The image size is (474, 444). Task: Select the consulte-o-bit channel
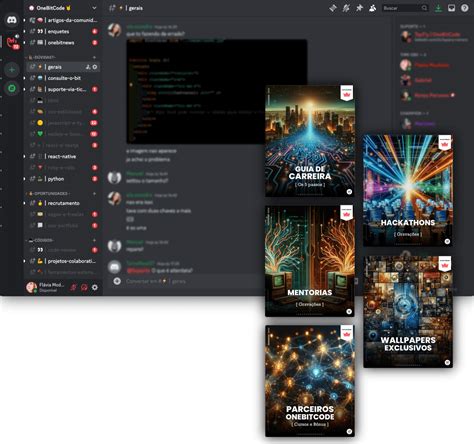point(63,78)
